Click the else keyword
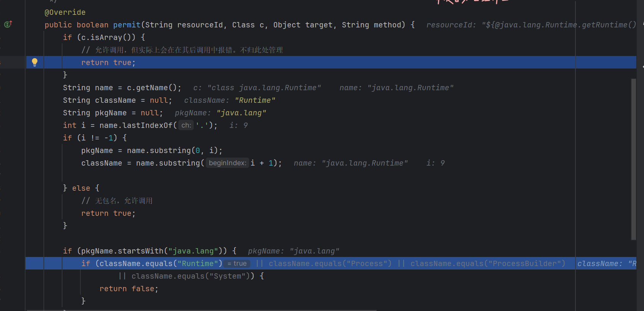This screenshot has width=644, height=311. (x=81, y=188)
